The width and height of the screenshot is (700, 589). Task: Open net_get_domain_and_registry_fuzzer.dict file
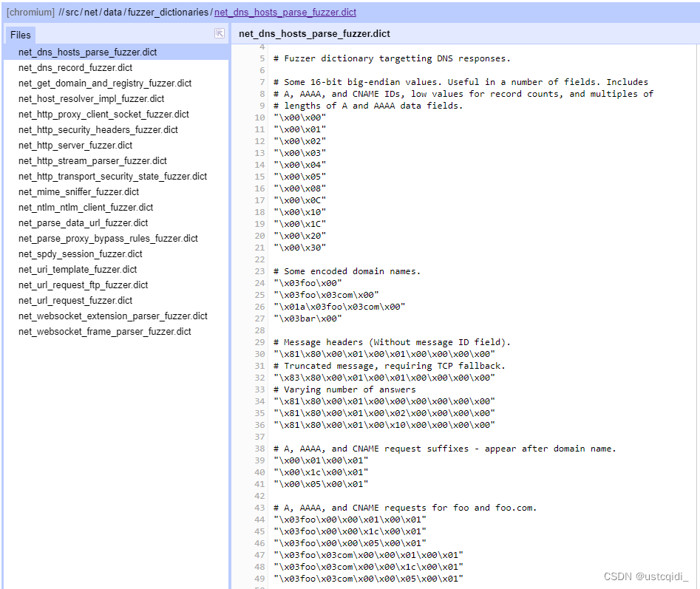pos(105,84)
